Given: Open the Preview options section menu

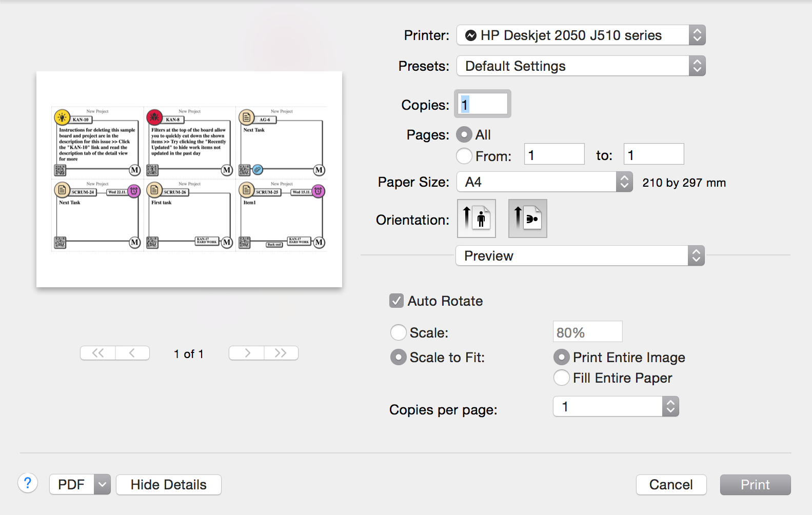Looking at the screenshot, I should pyautogui.click(x=580, y=255).
